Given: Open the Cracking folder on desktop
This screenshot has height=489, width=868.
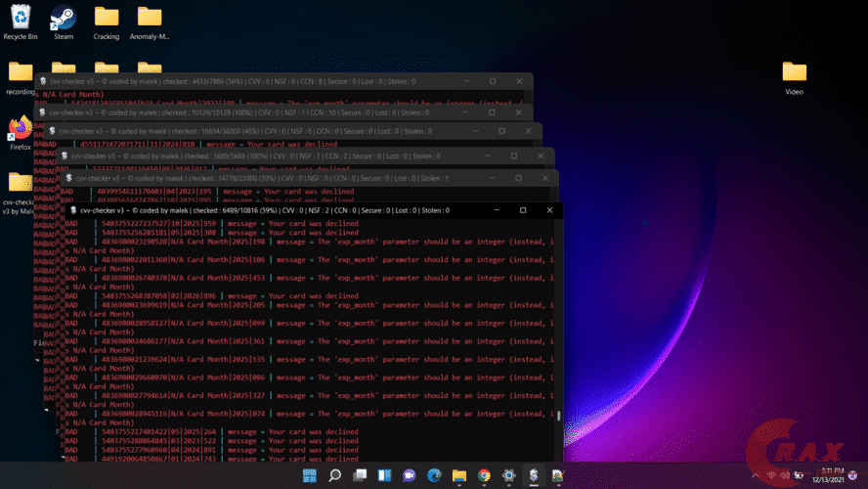Looking at the screenshot, I should point(107,18).
